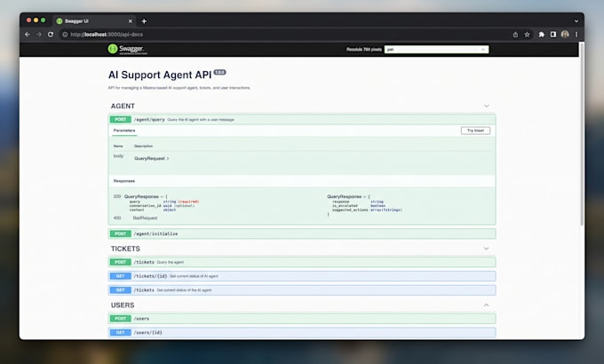The image size is (604, 364).
Task: Click the USERS section heading
Action: click(123, 305)
